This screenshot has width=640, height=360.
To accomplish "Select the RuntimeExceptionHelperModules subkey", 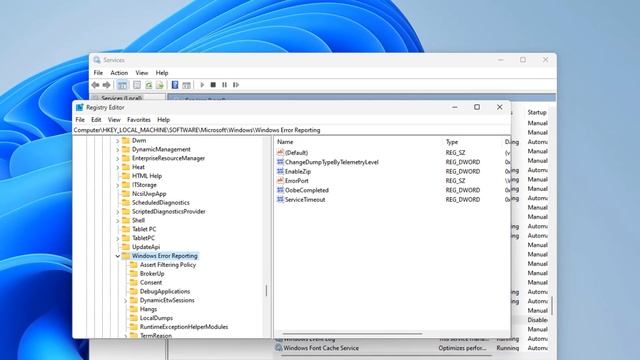I will 184,327.
